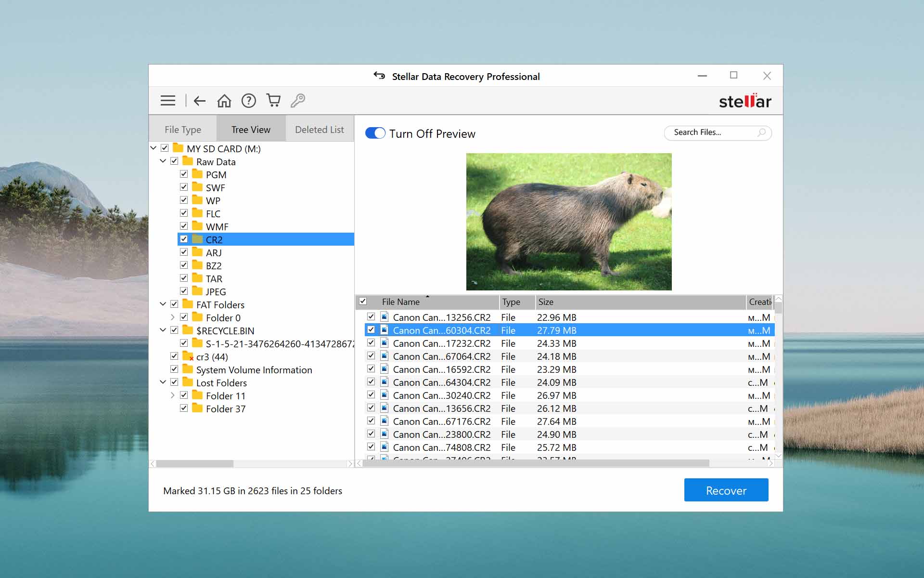Uncheck the BZ2 folder checkbox

(184, 265)
